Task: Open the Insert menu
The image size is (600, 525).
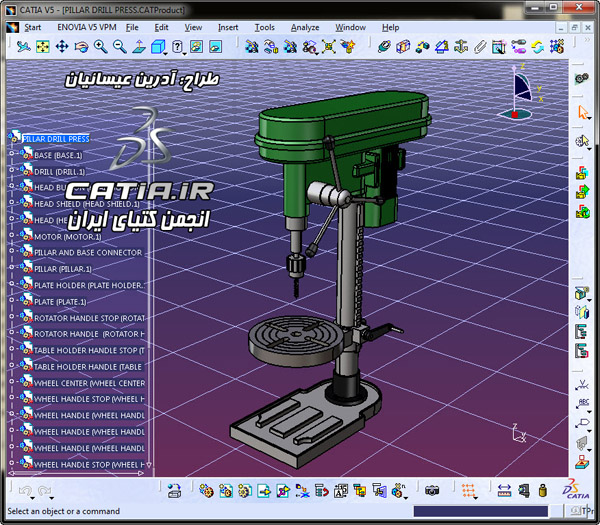Action: [x=228, y=28]
